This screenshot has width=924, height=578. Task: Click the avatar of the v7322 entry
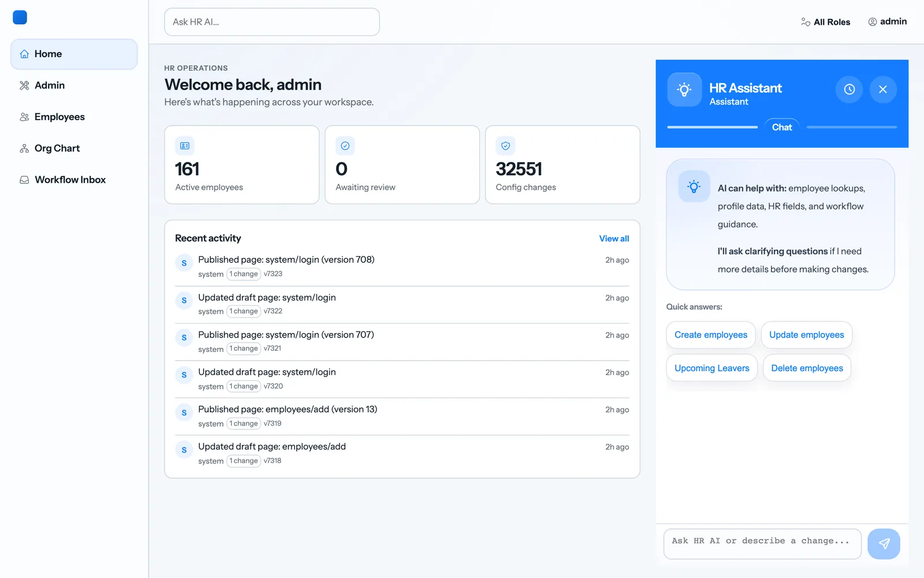tap(184, 301)
